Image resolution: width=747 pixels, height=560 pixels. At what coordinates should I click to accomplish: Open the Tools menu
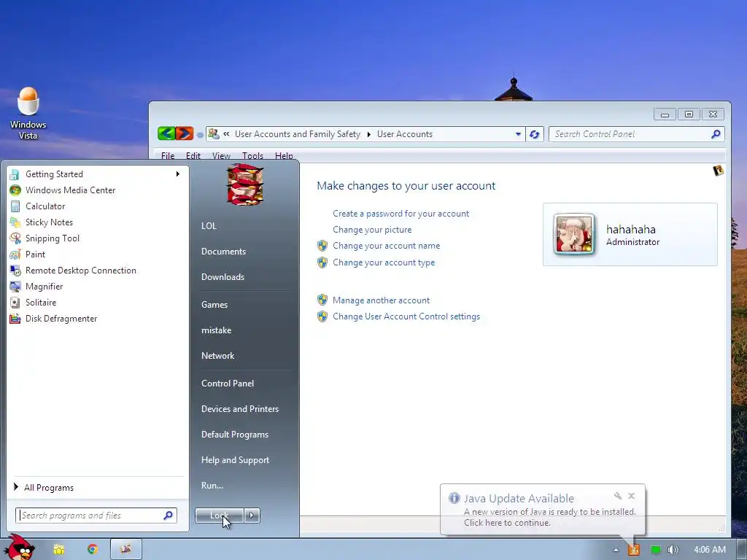[x=252, y=156]
